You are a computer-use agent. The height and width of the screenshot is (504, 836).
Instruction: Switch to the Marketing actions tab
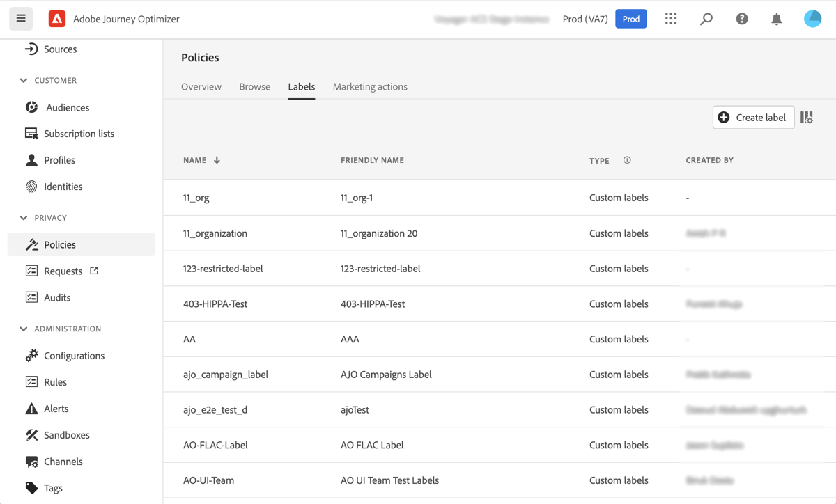(370, 87)
